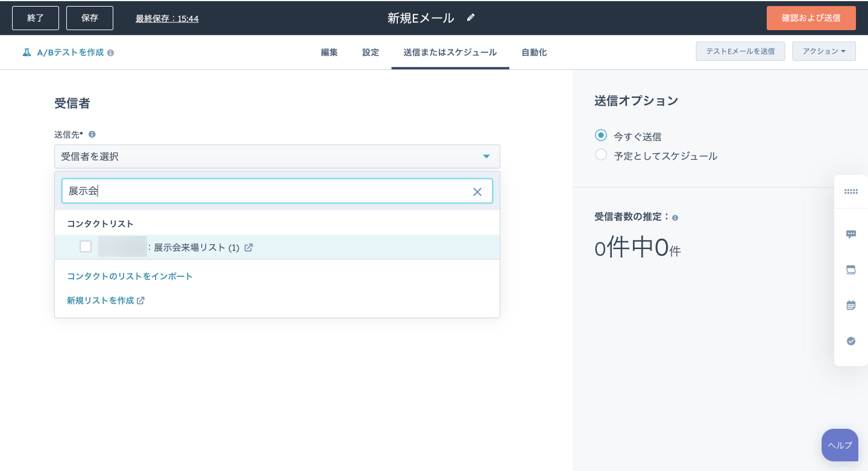Open the calendar sidebar icon
868x471 pixels.
click(851, 305)
